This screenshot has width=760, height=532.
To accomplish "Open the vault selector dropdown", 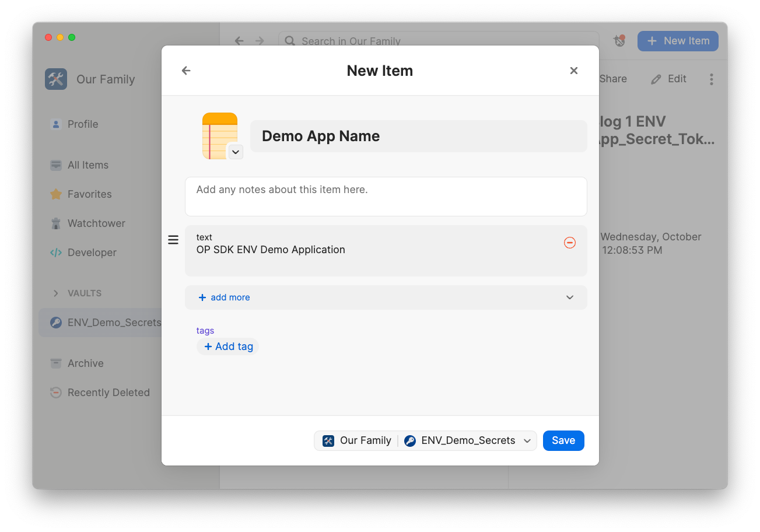I will coord(527,440).
